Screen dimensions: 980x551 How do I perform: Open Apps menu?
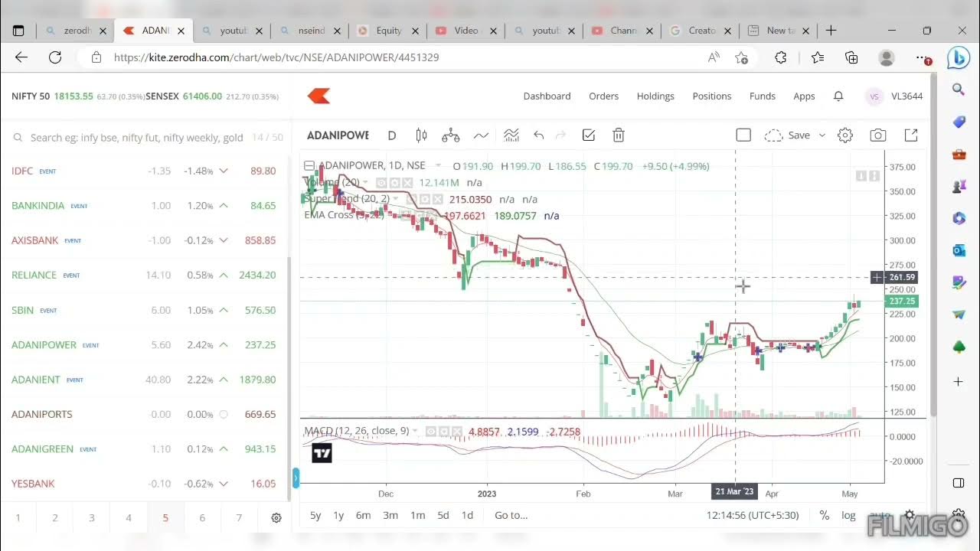click(x=804, y=96)
